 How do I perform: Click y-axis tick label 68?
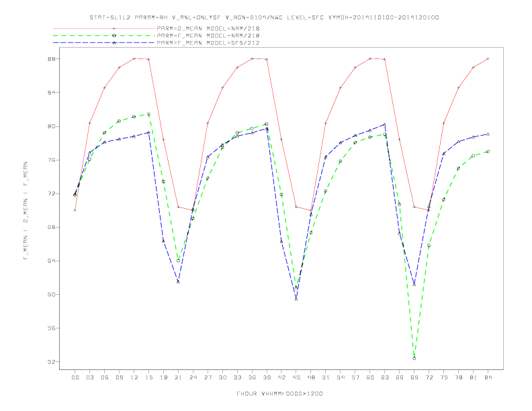[51, 227]
